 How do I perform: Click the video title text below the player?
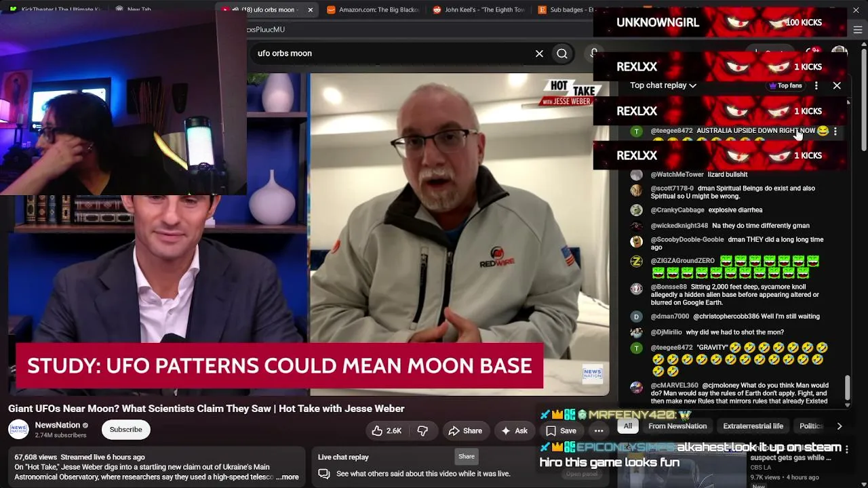[x=206, y=409]
